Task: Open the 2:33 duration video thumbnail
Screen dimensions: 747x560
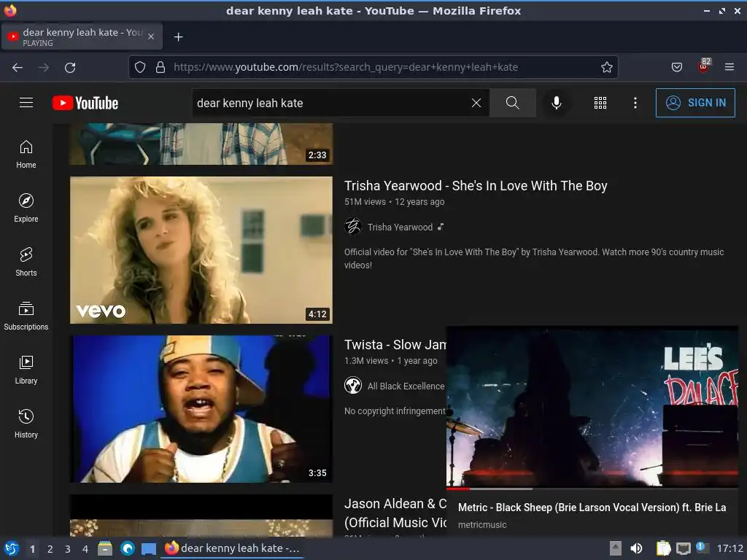Action: (201, 144)
